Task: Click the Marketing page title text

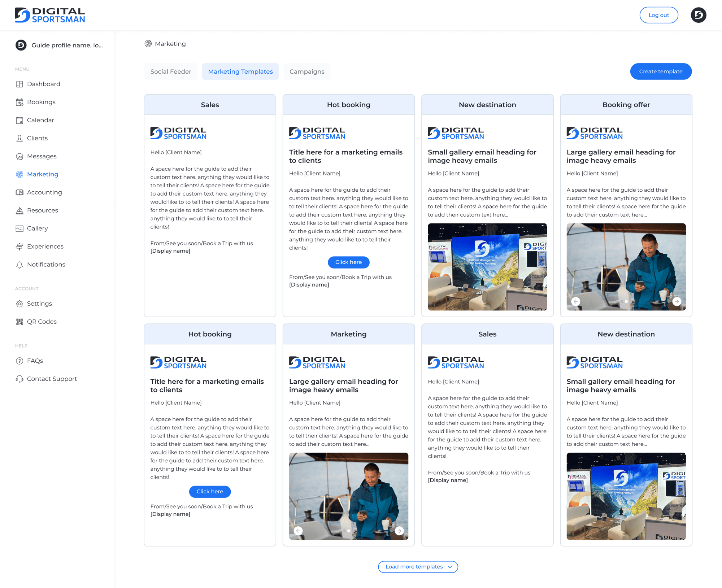Action: pos(170,44)
